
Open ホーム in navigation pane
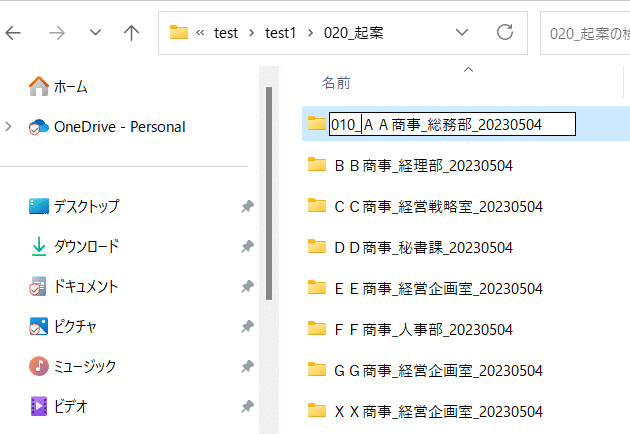point(71,86)
